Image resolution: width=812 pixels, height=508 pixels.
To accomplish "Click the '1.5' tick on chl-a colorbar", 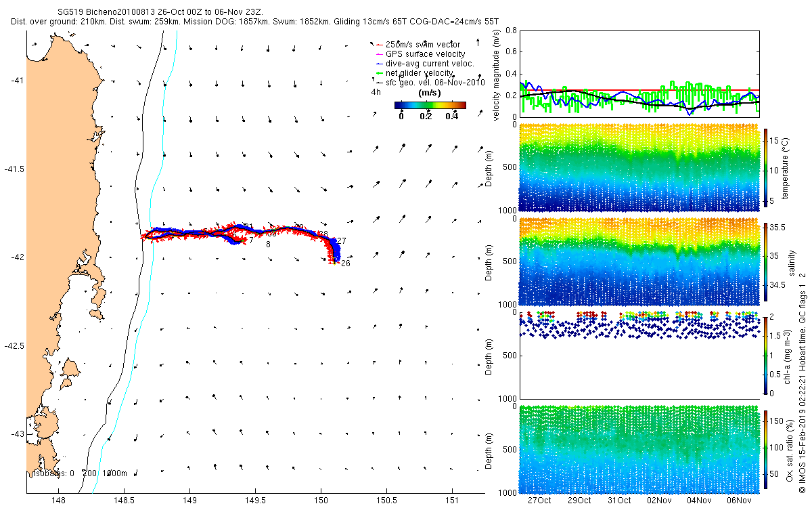I will [x=775, y=335].
